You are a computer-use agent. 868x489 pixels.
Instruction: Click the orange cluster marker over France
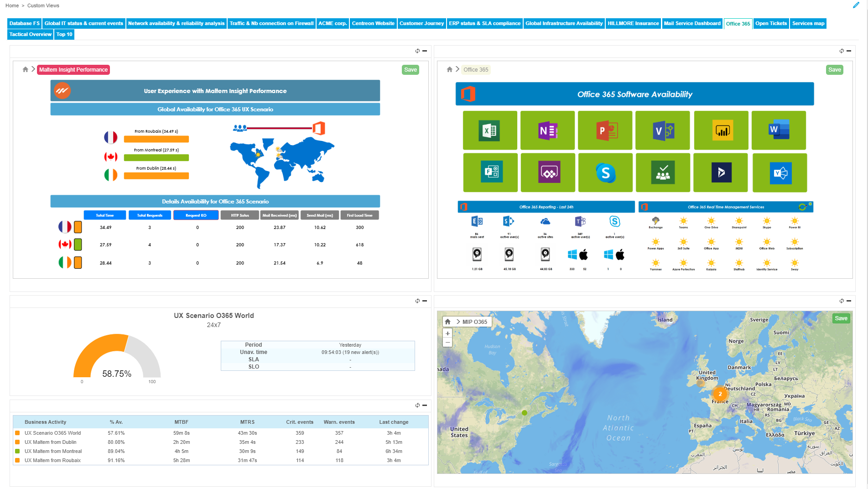click(x=720, y=394)
